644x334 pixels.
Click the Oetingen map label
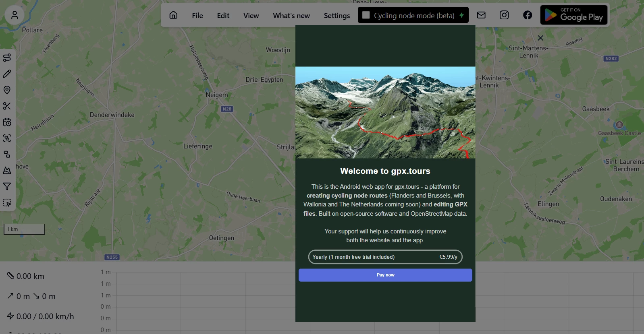221,238
